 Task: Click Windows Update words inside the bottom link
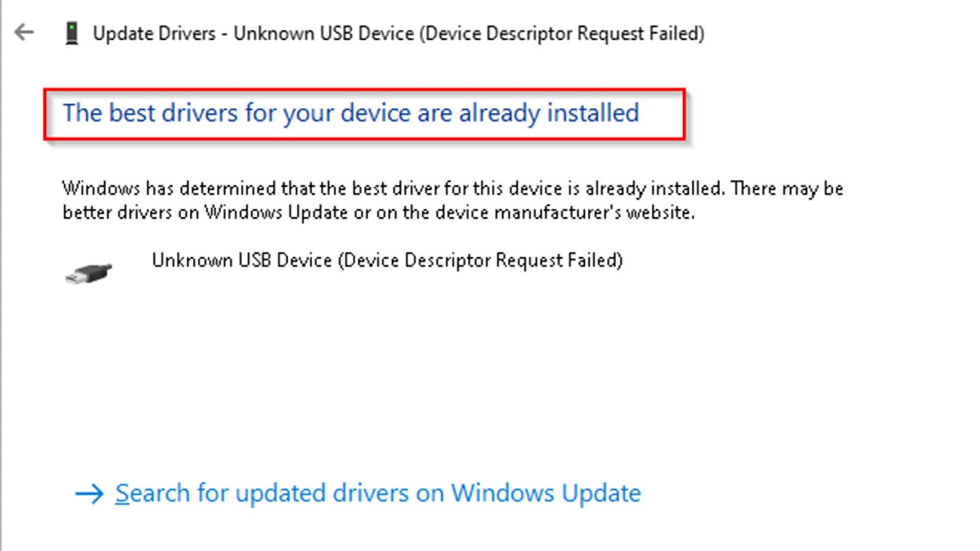point(546,493)
